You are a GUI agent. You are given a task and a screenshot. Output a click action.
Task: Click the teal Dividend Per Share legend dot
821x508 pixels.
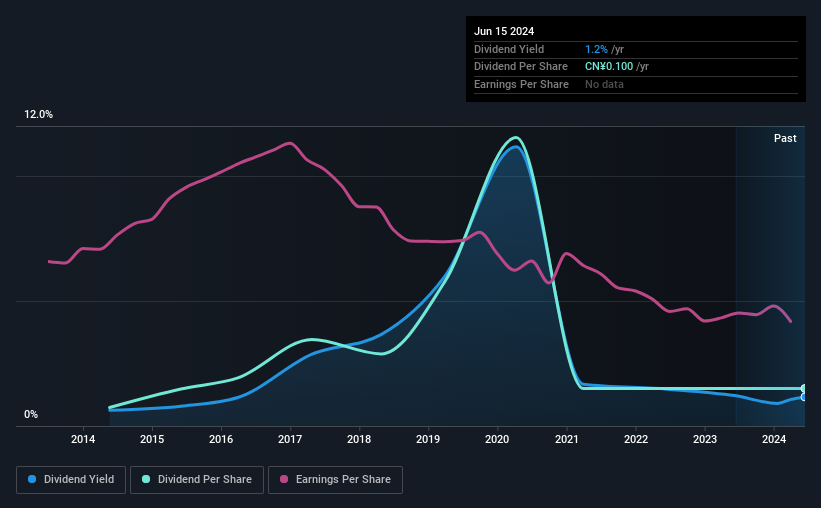tap(146, 479)
